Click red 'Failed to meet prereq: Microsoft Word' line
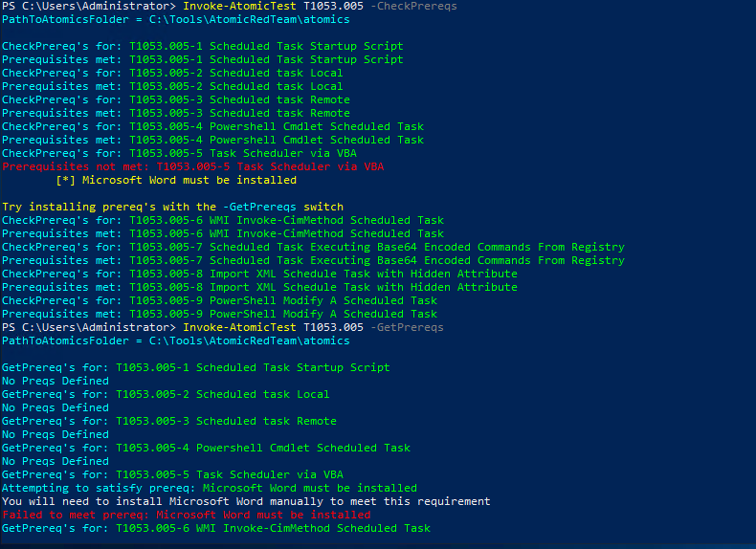756x549 pixels. coord(186,516)
